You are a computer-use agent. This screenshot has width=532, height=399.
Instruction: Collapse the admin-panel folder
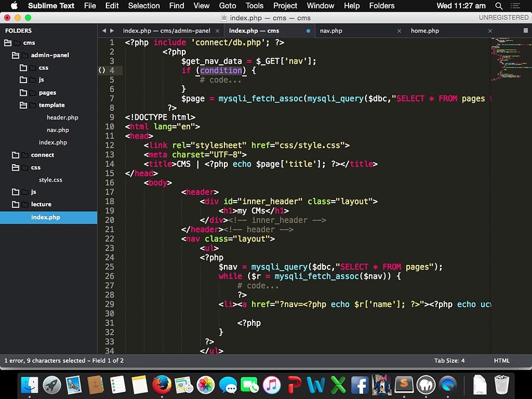pyautogui.click(x=16, y=55)
